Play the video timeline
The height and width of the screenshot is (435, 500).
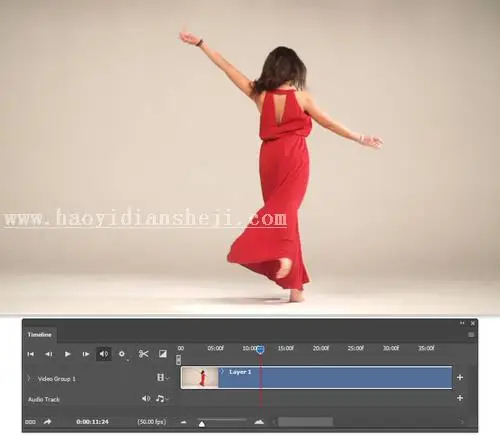coord(67,354)
